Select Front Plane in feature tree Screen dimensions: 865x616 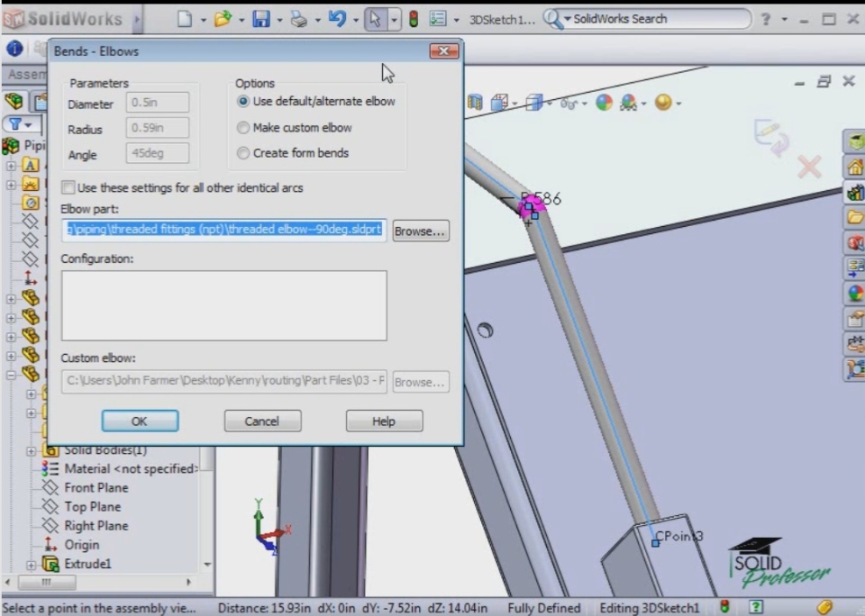96,487
